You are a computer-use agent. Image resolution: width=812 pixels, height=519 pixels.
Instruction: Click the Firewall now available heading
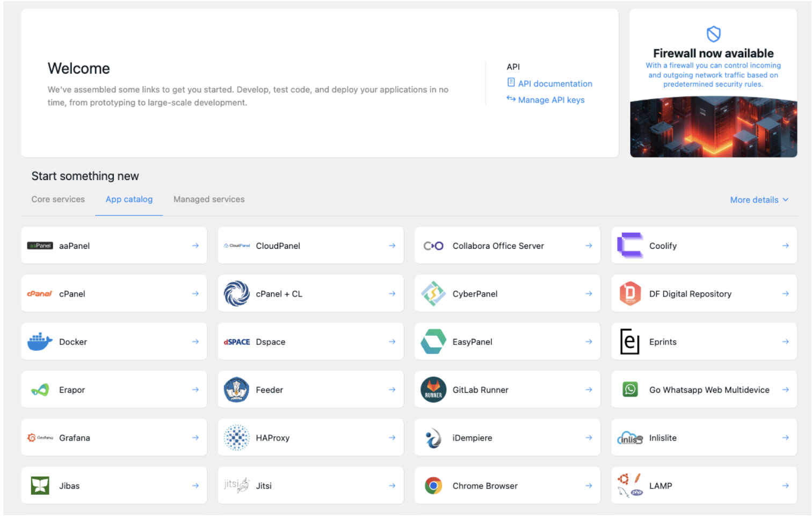(713, 53)
